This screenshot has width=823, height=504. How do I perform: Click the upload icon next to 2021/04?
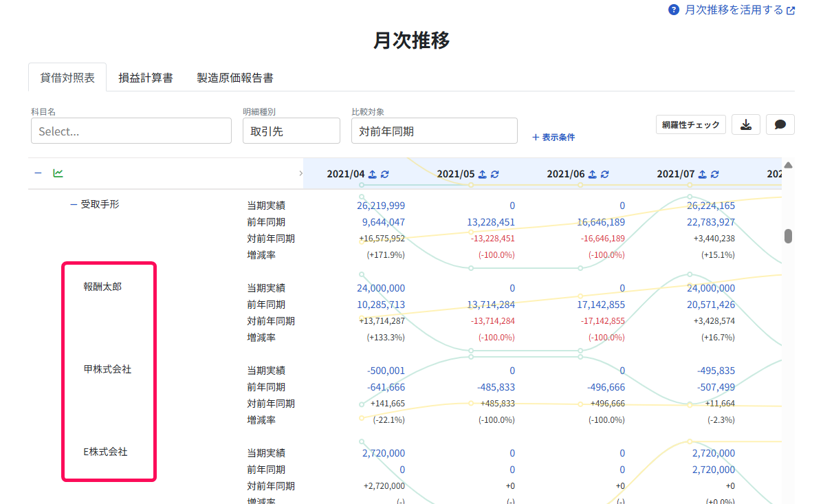point(372,174)
